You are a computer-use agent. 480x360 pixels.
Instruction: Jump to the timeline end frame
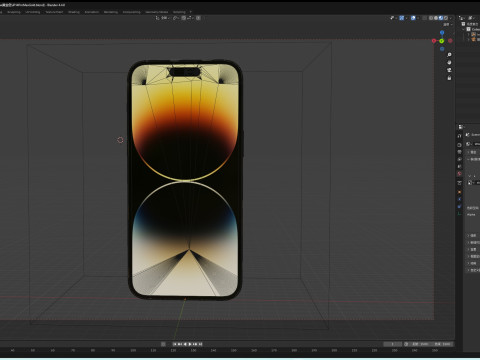200,344
